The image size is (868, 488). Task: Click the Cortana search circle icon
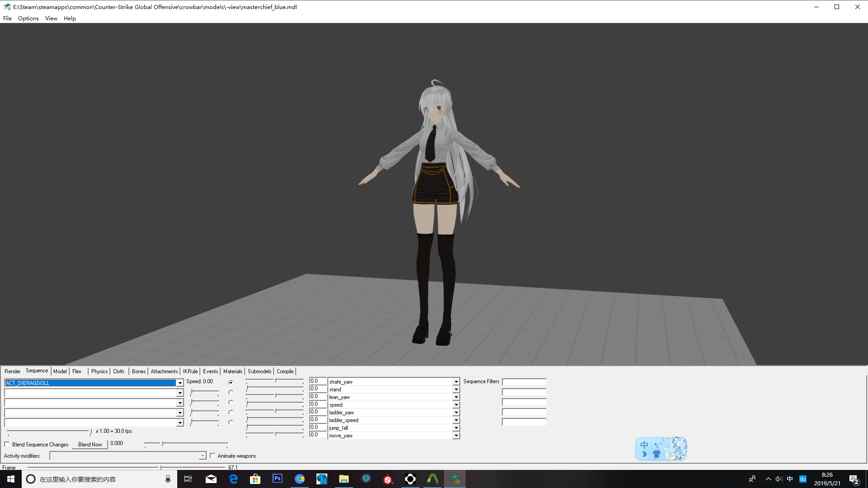(x=30, y=479)
